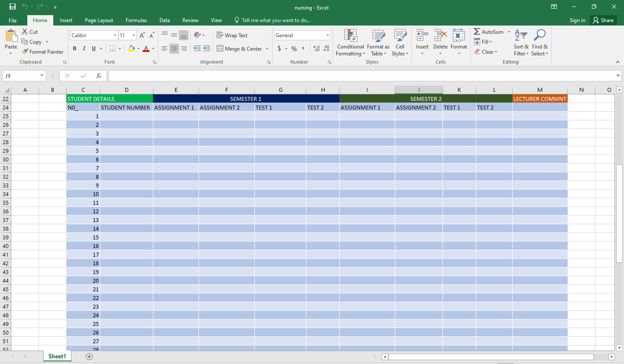
Task: Toggle underline on the selected cells
Action: 93,48
